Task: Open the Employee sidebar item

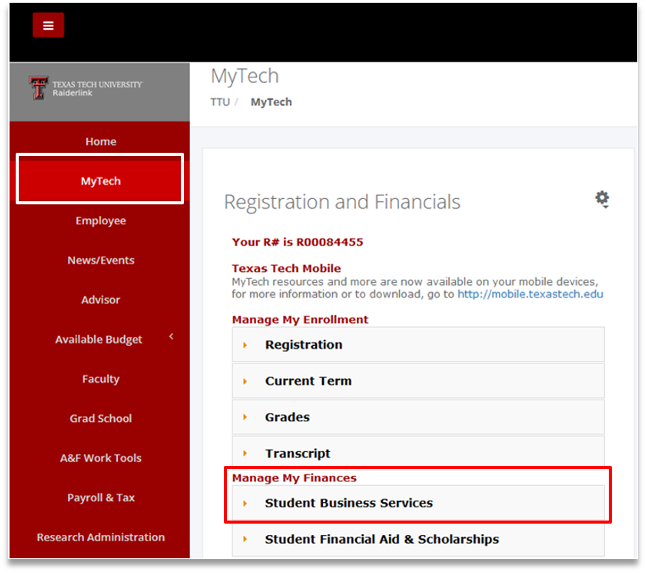Action: [101, 220]
